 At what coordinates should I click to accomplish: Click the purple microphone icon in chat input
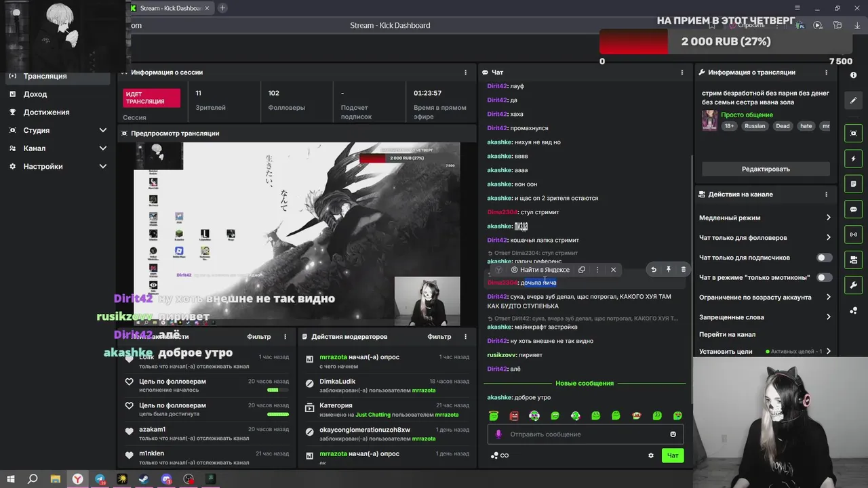point(498,434)
